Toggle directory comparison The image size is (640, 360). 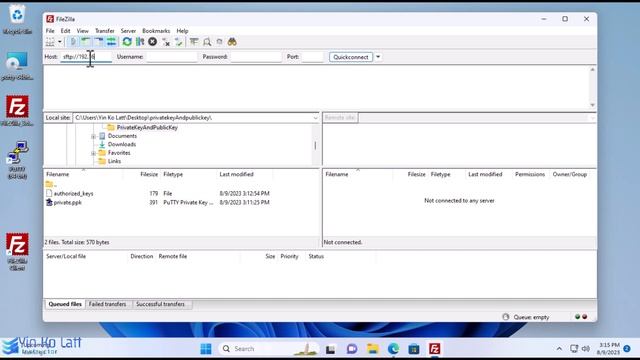(x=207, y=42)
